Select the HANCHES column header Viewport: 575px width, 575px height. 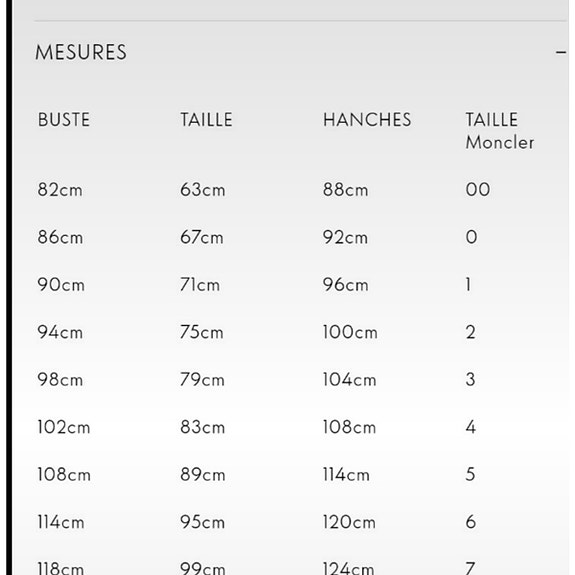tap(367, 120)
